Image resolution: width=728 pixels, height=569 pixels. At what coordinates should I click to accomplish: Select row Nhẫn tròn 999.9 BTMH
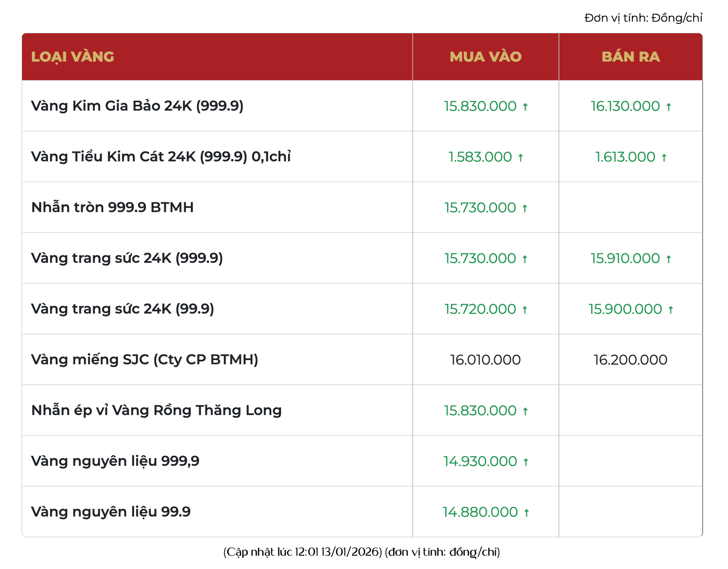click(362, 207)
